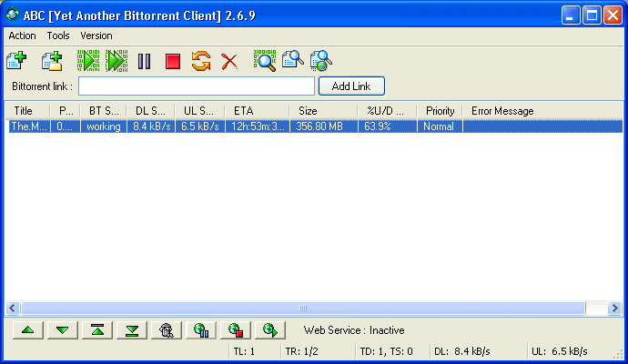Open the Action menu
The width and height of the screenshot is (628, 364).
pos(23,35)
